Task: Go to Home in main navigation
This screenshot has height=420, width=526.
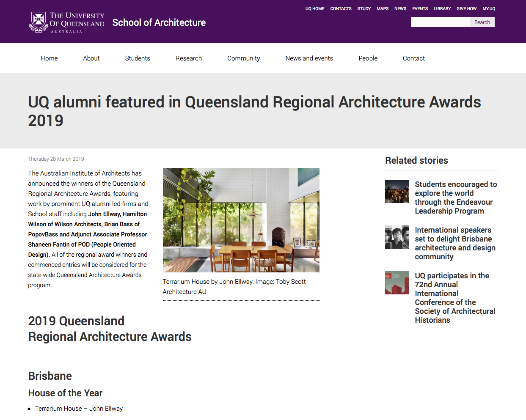Action: coord(50,58)
